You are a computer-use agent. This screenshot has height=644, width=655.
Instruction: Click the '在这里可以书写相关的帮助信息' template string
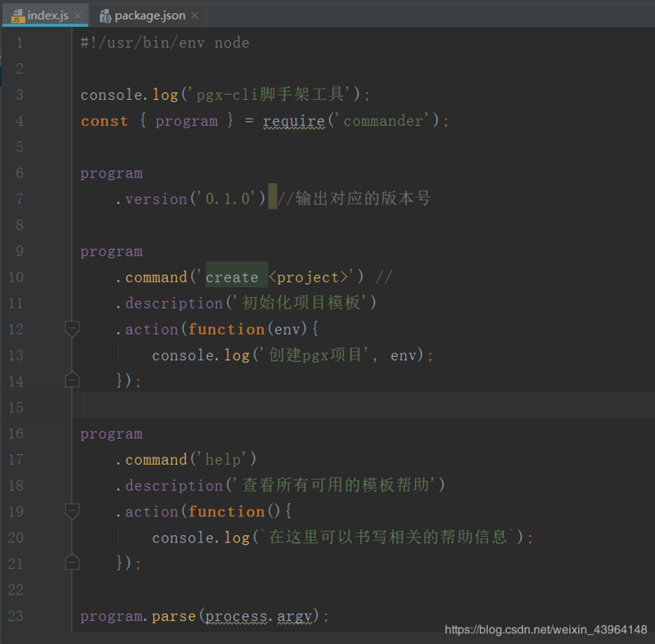pos(387,537)
